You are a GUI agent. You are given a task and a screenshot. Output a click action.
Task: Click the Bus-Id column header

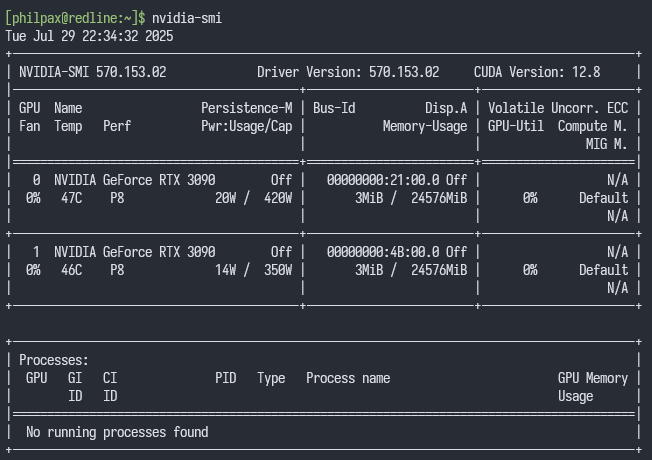[334, 108]
